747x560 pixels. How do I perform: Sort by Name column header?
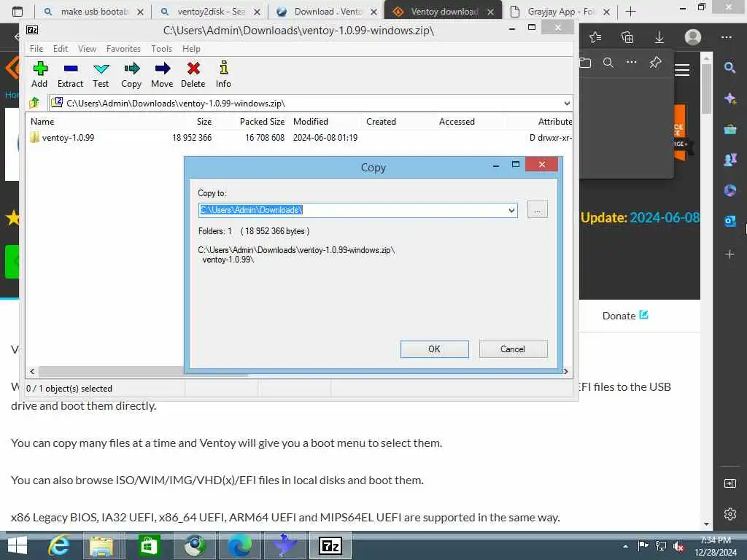(42, 122)
